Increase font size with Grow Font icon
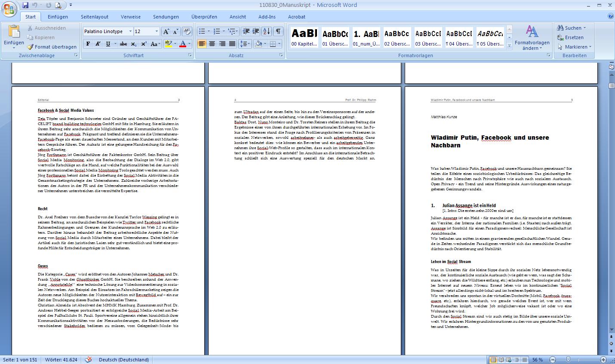 pos(166,31)
